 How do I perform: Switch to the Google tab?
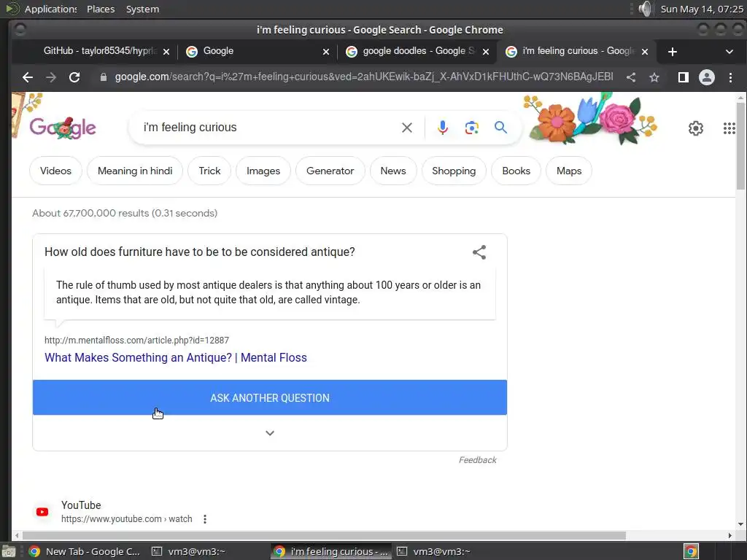click(x=258, y=51)
